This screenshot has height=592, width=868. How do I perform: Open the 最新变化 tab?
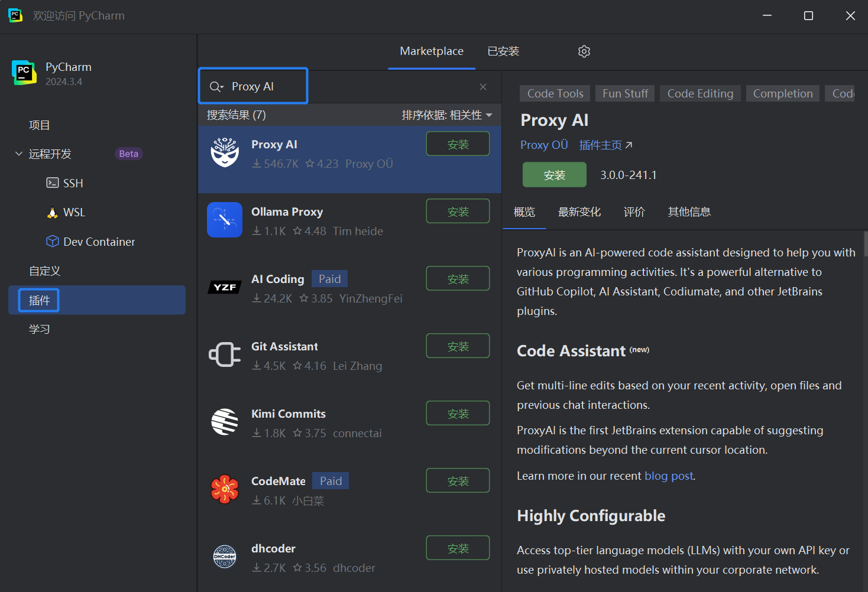pyautogui.click(x=579, y=212)
